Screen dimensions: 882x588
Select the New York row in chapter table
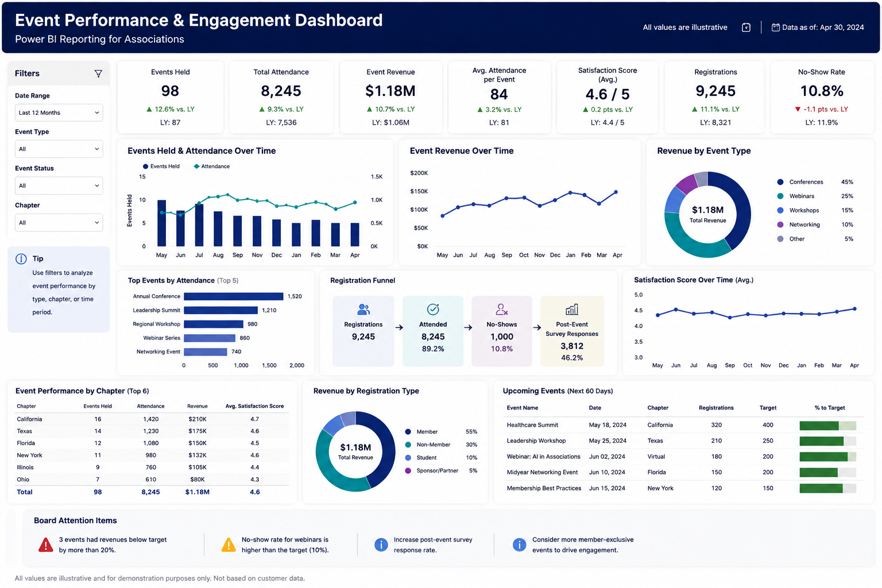pyautogui.click(x=152, y=455)
